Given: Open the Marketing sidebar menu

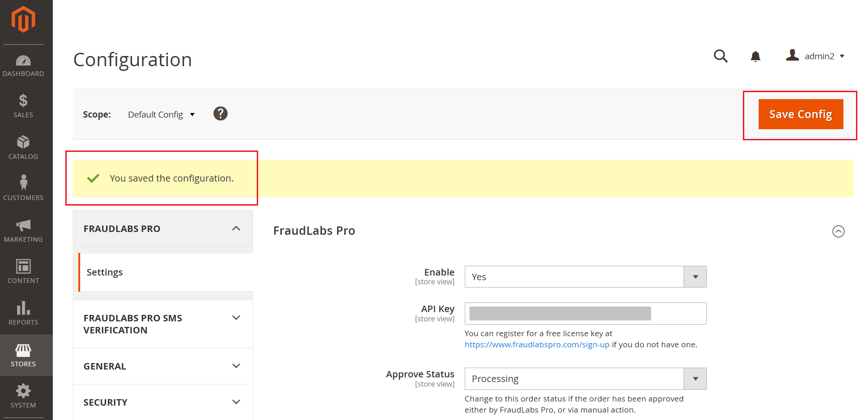Looking at the screenshot, I should pyautogui.click(x=23, y=231).
